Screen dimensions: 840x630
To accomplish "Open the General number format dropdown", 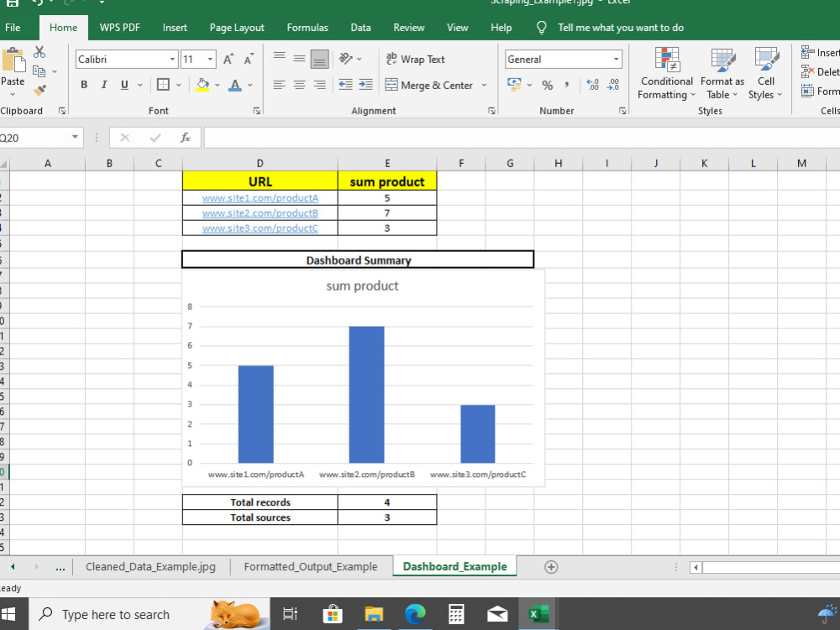I will [616, 60].
